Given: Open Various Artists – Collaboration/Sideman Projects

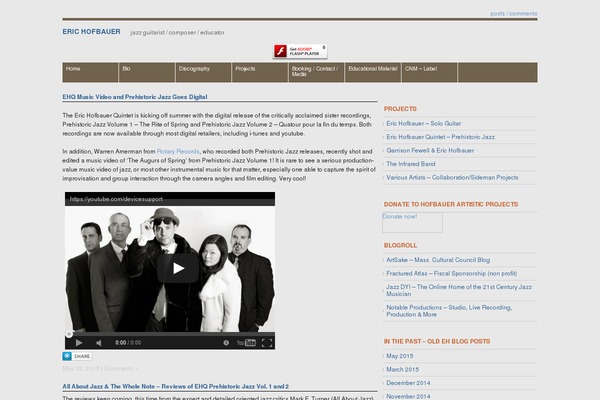Looking at the screenshot, I should 452,178.
